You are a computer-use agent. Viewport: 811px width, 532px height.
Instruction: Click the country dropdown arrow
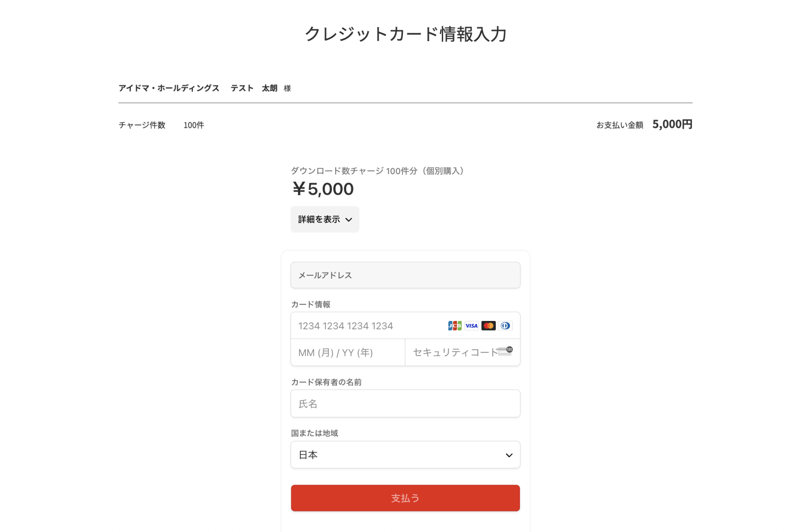click(x=509, y=455)
